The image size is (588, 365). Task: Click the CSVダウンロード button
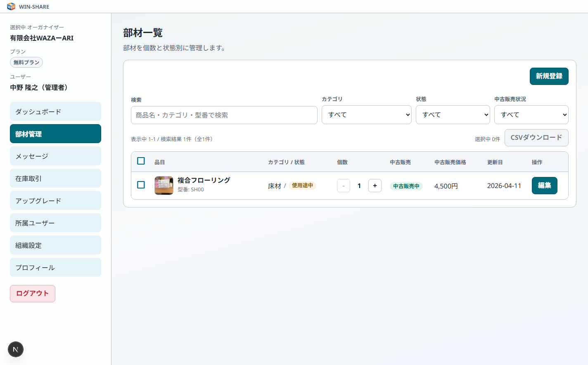click(x=536, y=138)
